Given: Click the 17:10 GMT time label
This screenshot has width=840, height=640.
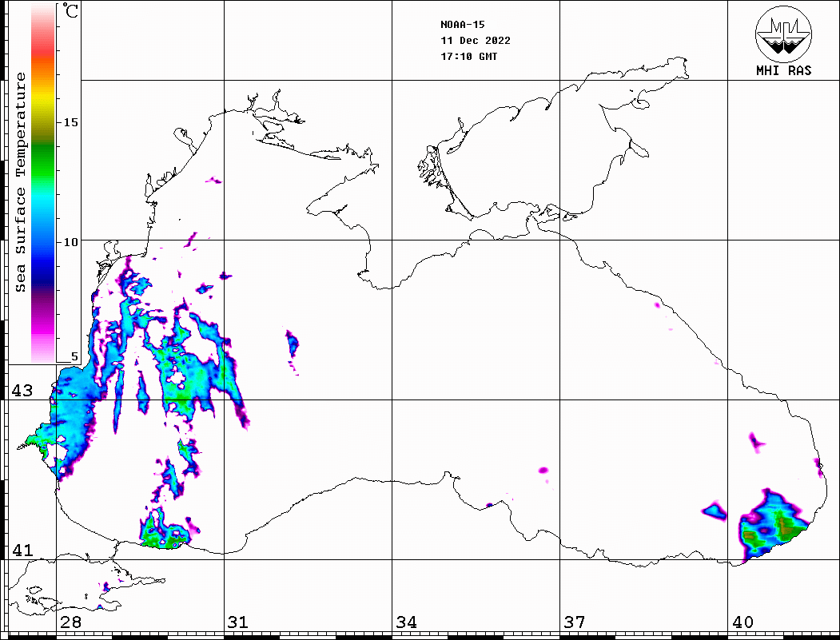Looking at the screenshot, I should tap(468, 57).
